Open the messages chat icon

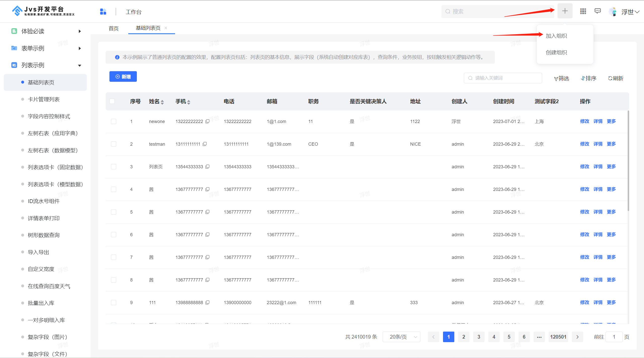click(597, 11)
